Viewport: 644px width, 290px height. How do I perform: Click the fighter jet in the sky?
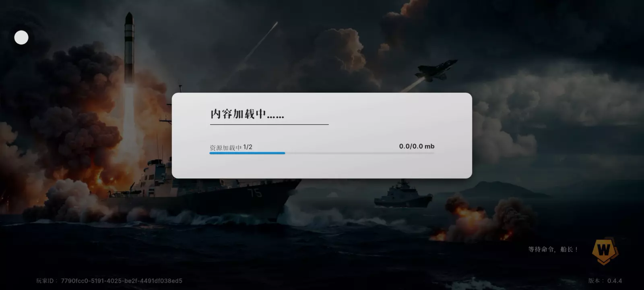click(x=436, y=70)
